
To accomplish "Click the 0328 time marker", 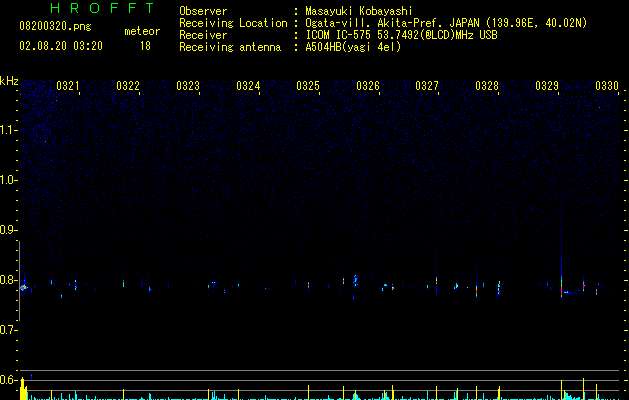I will tap(487, 86).
